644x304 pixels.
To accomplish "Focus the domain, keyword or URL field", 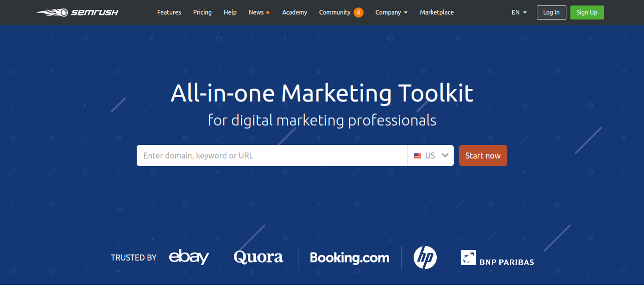I will coord(272,155).
